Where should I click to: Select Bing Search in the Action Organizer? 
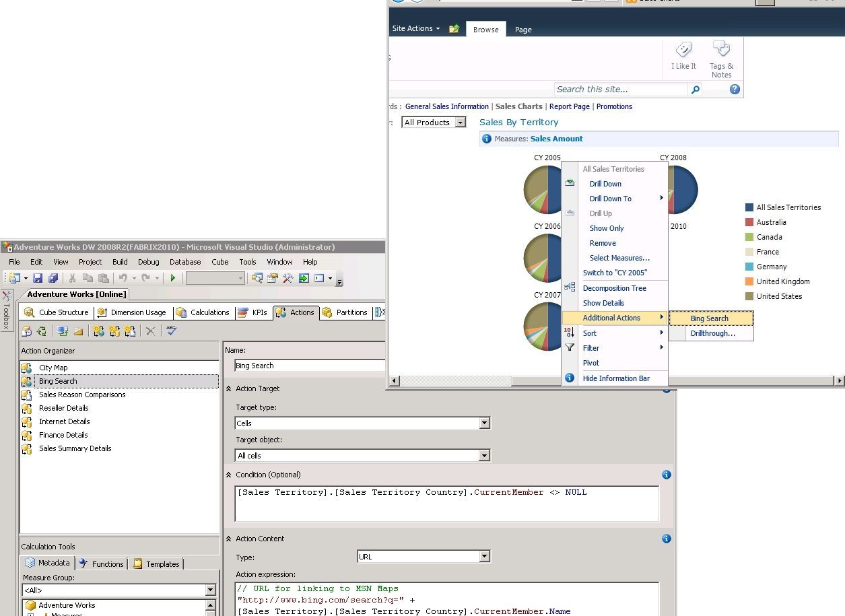[58, 380]
